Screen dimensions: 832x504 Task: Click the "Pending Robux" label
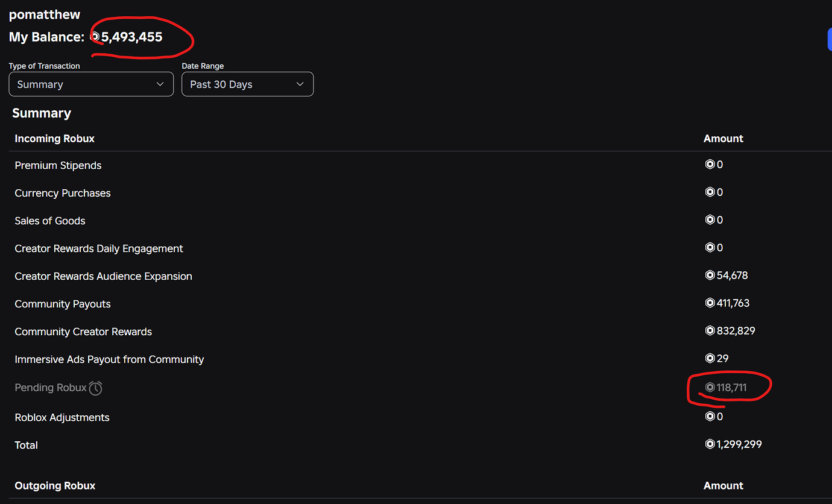51,388
